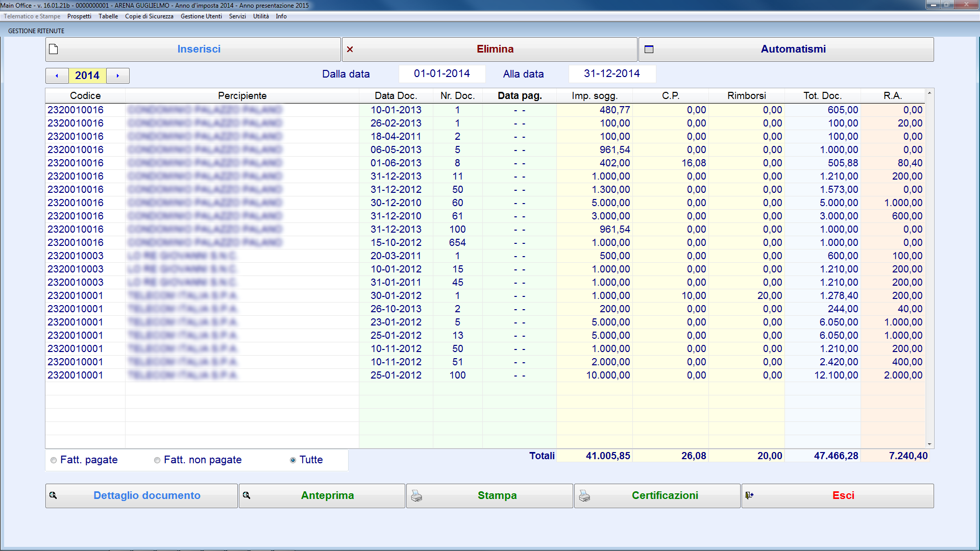The width and height of the screenshot is (980, 551).
Task: Click C.P. value 16,08
Action: click(694, 163)
